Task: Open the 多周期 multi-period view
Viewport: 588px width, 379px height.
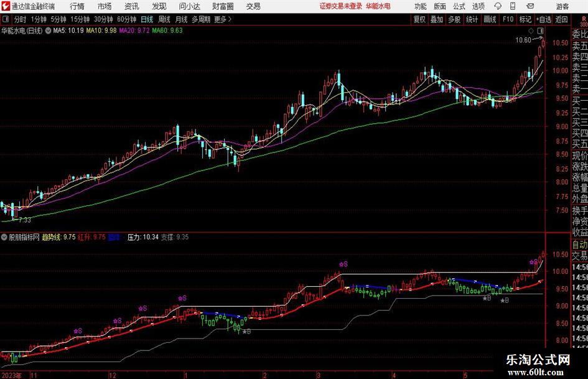Action: coord(201,19)
